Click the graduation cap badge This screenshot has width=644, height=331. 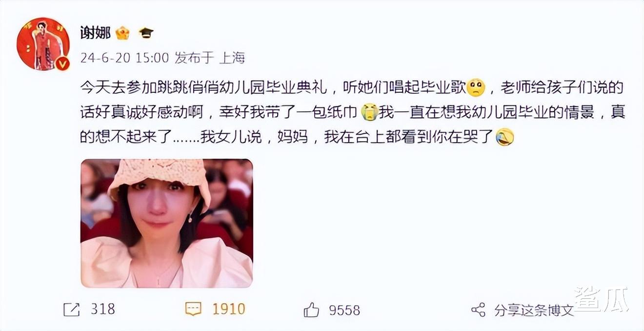click(x=146, y=33)
